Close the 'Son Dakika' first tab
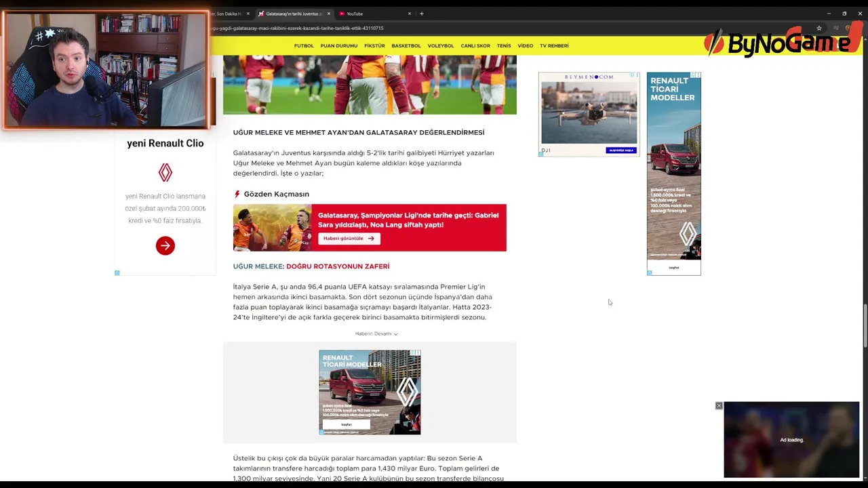Image resolution: width=868 pixels, height=488 pixels. point(248,14)
